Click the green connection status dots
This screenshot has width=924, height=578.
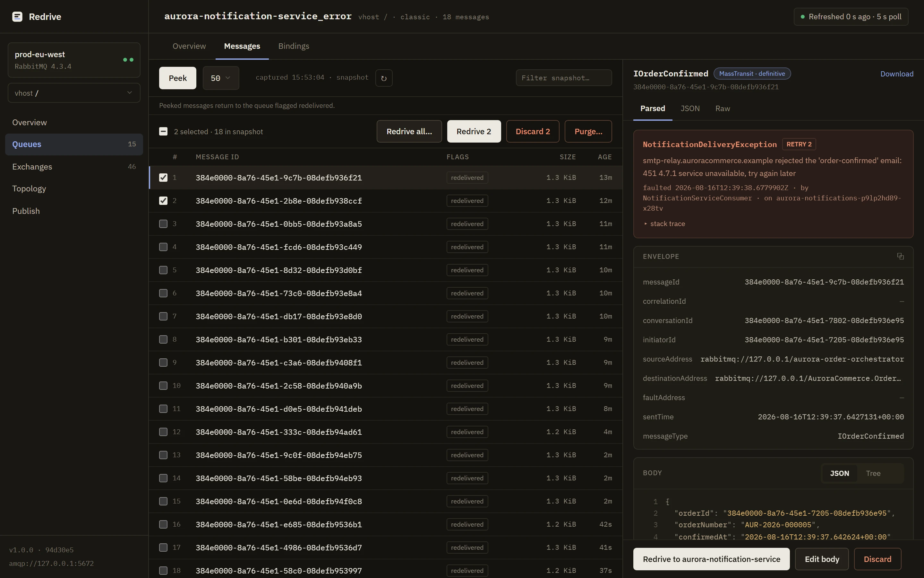tap(128, 60)
